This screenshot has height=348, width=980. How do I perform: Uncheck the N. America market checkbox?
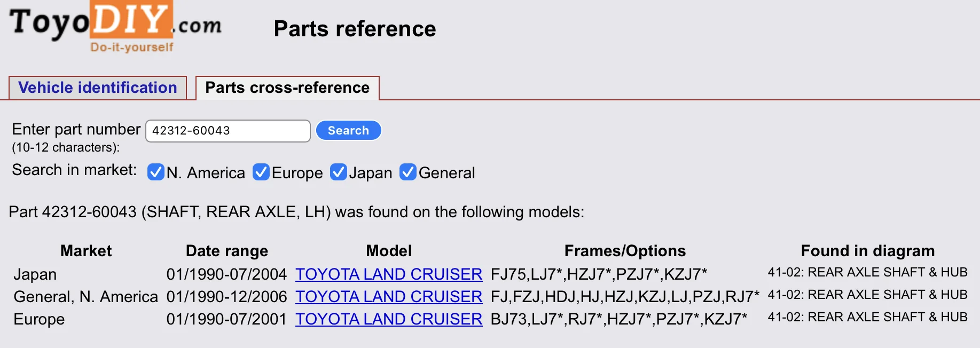(155, 172)
